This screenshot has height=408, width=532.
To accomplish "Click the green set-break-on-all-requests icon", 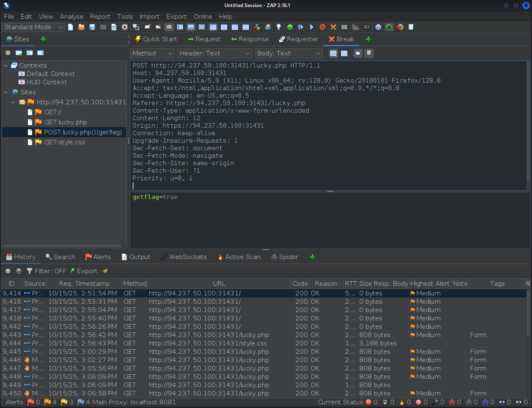I will pyautogui.click(x=290, y=27).
